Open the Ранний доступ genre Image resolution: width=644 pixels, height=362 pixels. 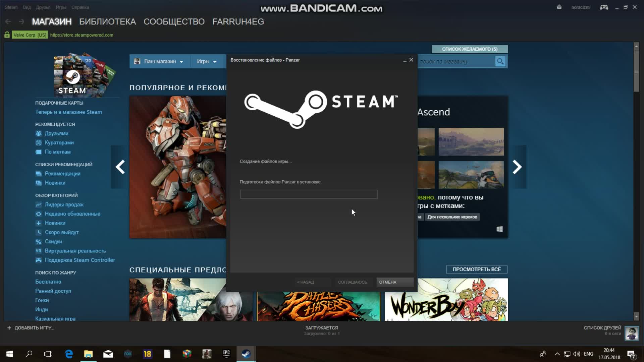pyautogui.click(x=53, y=291)
